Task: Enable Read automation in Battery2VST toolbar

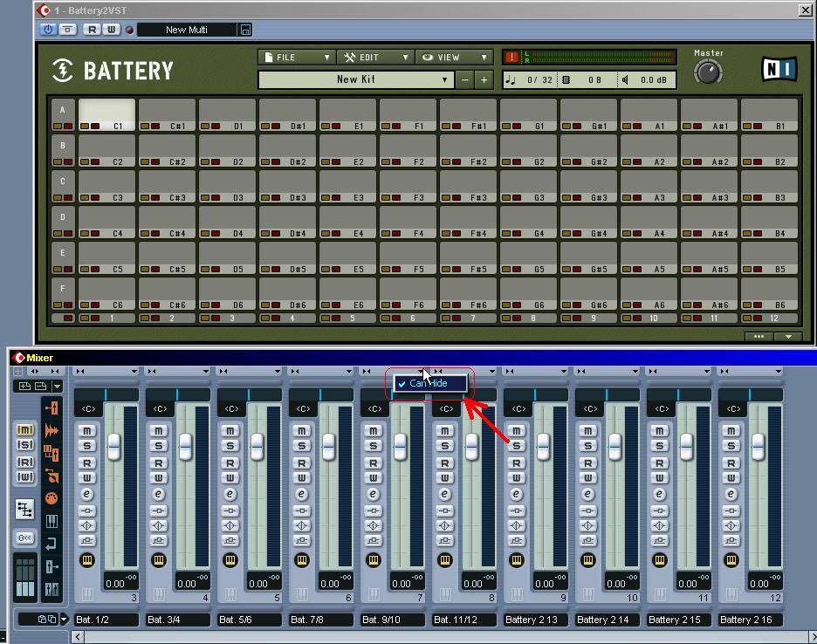Action: pos(92,30)
